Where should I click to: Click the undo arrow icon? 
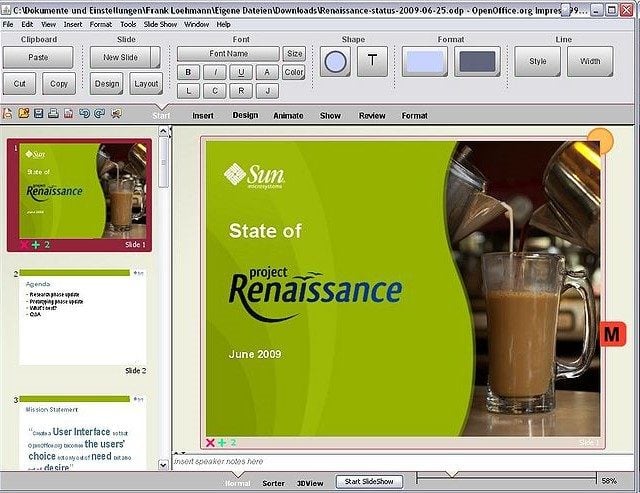84,114
